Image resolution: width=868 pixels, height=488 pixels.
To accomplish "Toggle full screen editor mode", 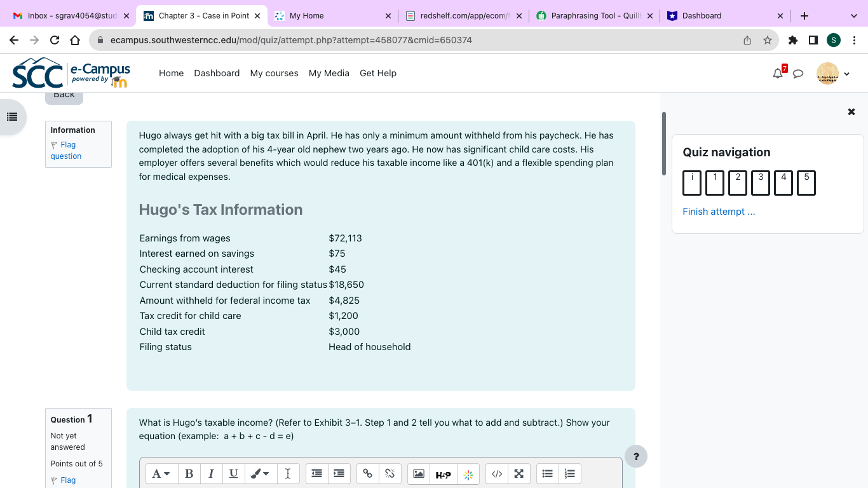I will pyautogui.click(x=519, y=473).
